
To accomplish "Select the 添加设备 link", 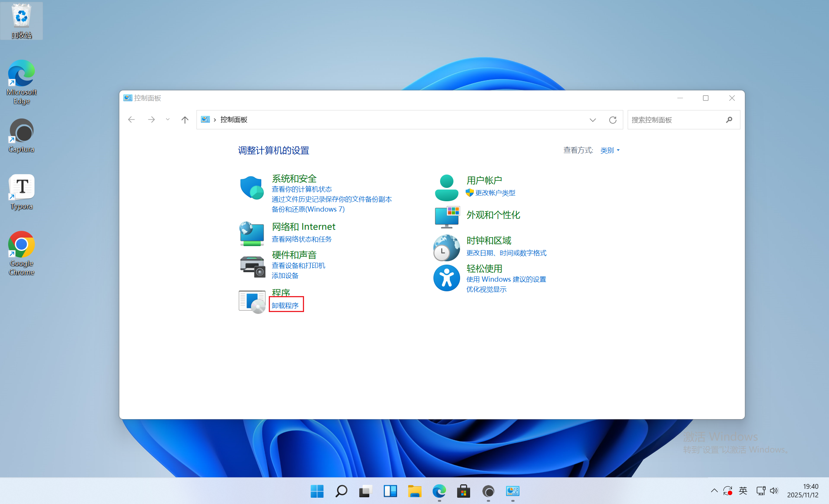I will coord(285,275).
